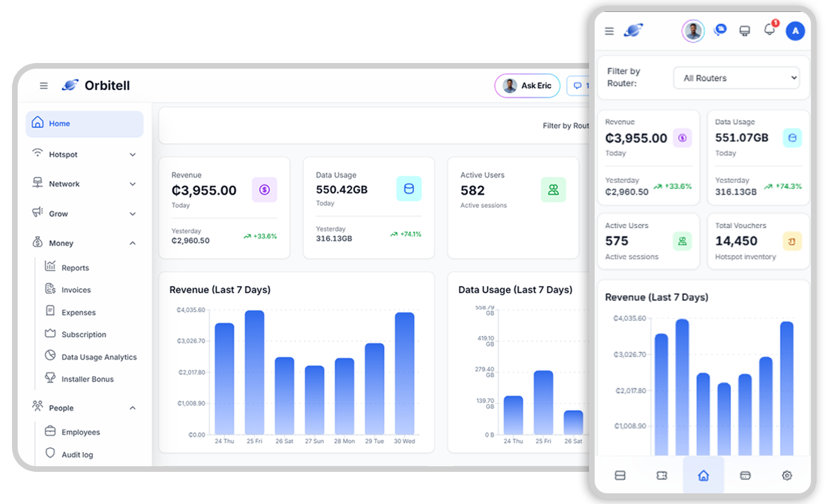Open Installer Bonus in the sidebar
The image size is (833, 504).
[x=87, y=379]
